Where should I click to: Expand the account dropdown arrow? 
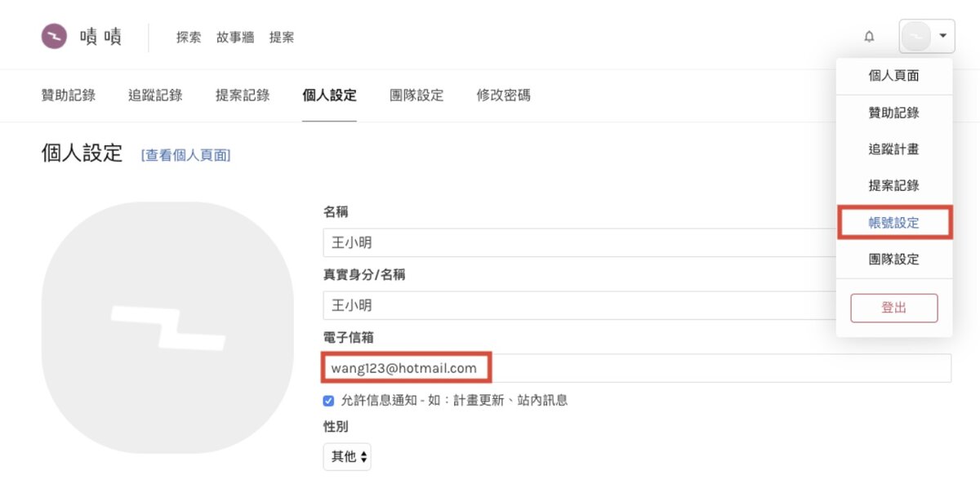(x=942, y=37)
